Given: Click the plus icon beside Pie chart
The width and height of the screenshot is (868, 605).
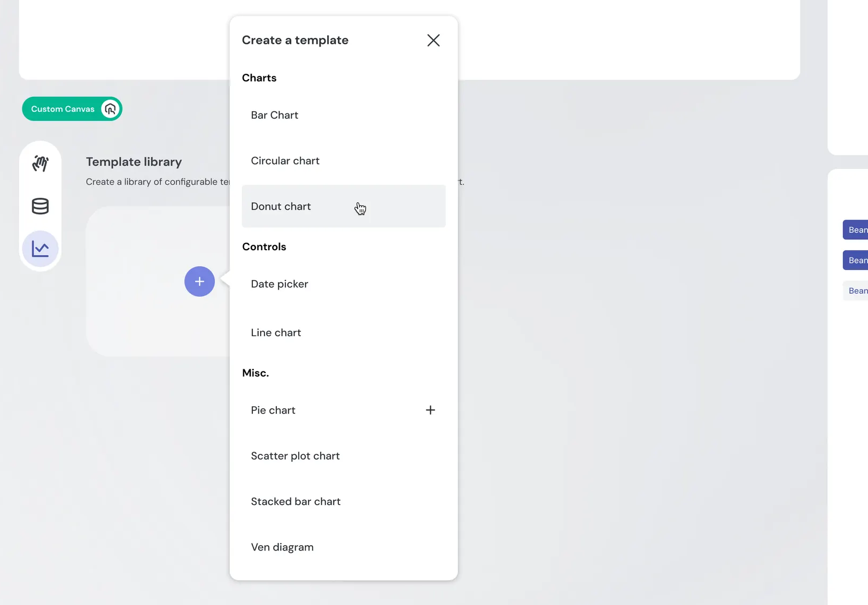Looking at the screenshot, I should click(430, 410).
